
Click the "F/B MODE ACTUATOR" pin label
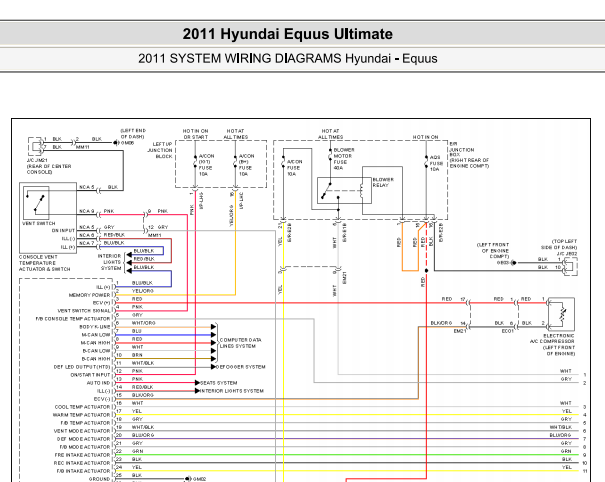84,447
